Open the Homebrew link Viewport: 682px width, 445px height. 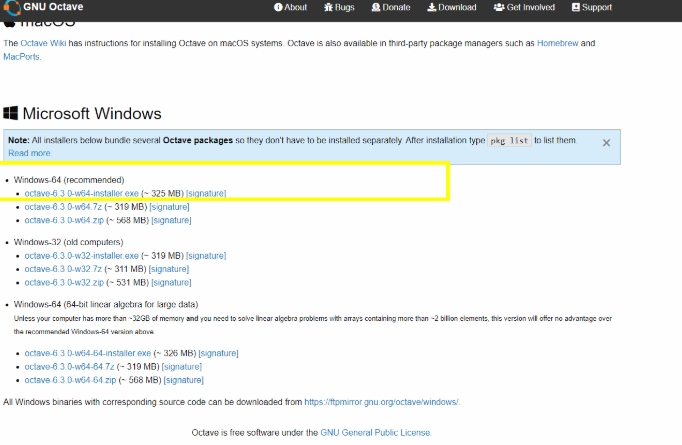pyautogui.click(x=558, y=43)
